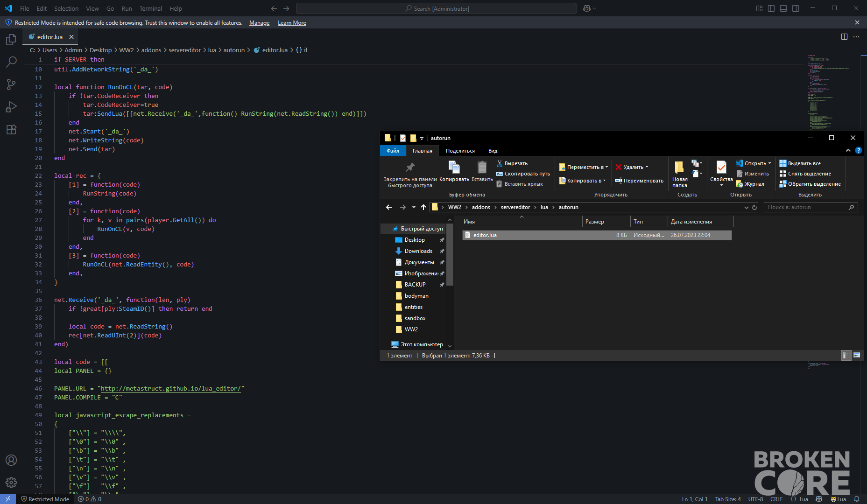Image resolution: width=867 pixels, height=504 pixels.
Task: Navigate up one folder in Explorer
Action: pos(423,207)
